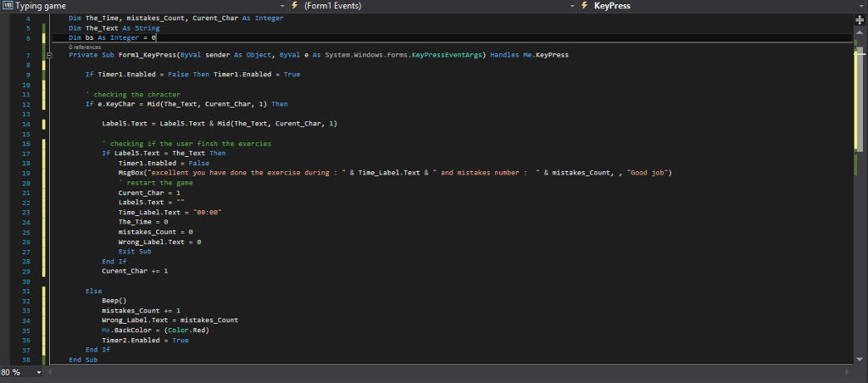
Task: Click the VB project icon beside Typing game
Action: tap(8, 6)
